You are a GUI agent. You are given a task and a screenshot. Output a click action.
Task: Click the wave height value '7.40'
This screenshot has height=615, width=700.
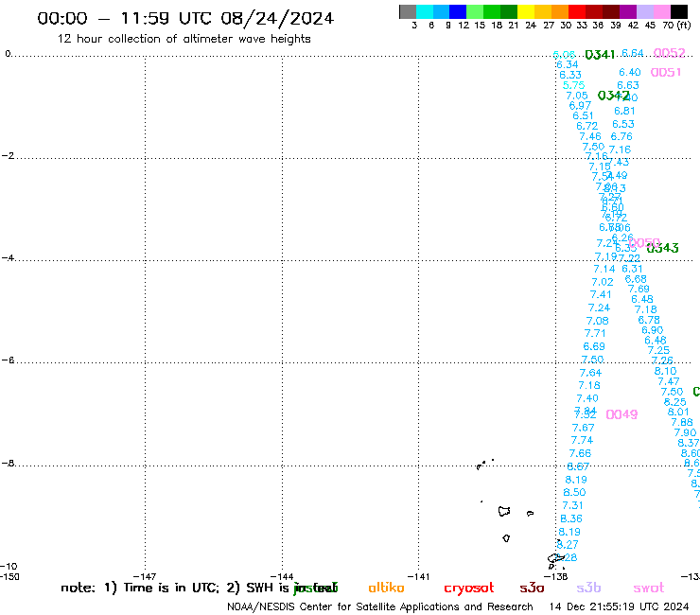coord(587,398)
